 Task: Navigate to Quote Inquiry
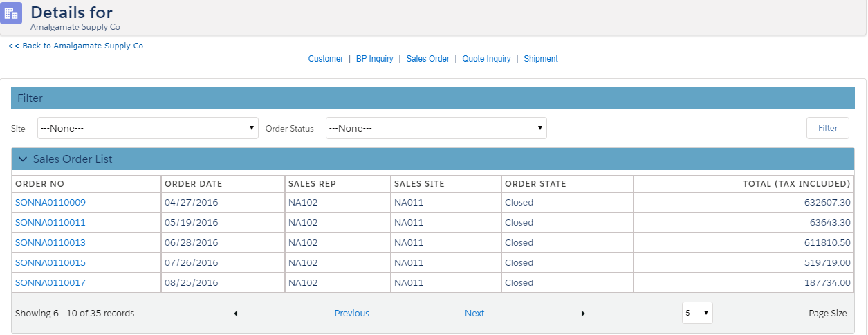486,59
